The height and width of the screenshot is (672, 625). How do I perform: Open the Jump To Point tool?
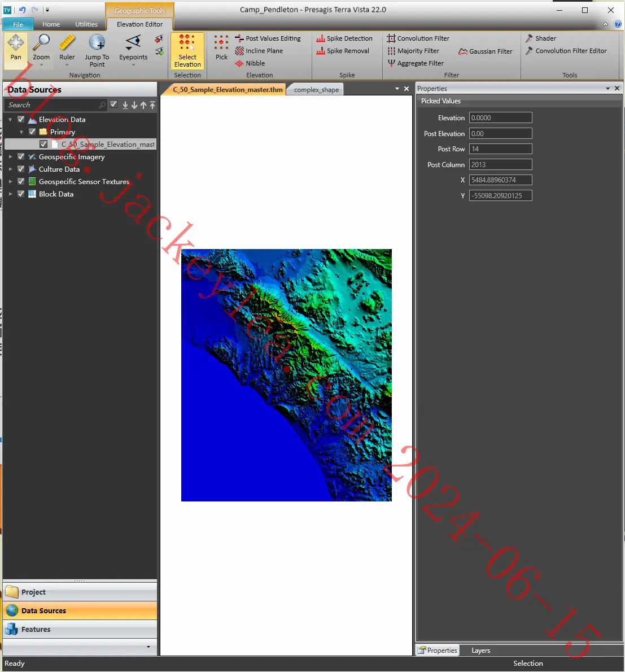97,51
